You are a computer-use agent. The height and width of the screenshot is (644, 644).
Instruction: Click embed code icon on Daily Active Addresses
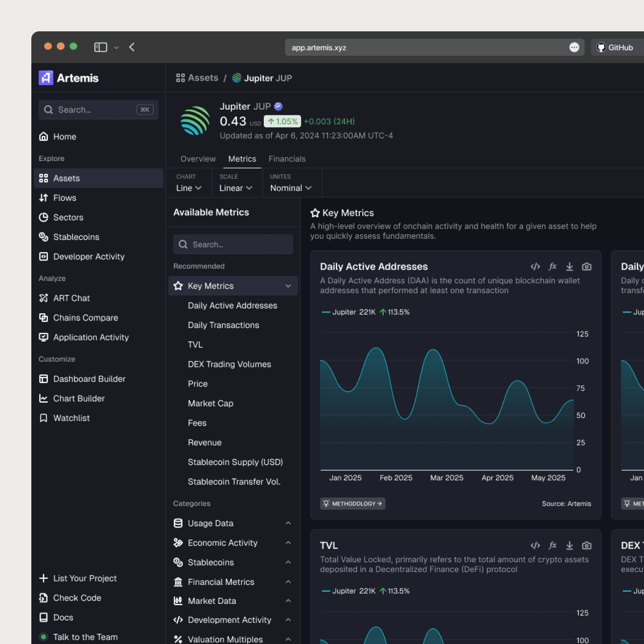535,267
